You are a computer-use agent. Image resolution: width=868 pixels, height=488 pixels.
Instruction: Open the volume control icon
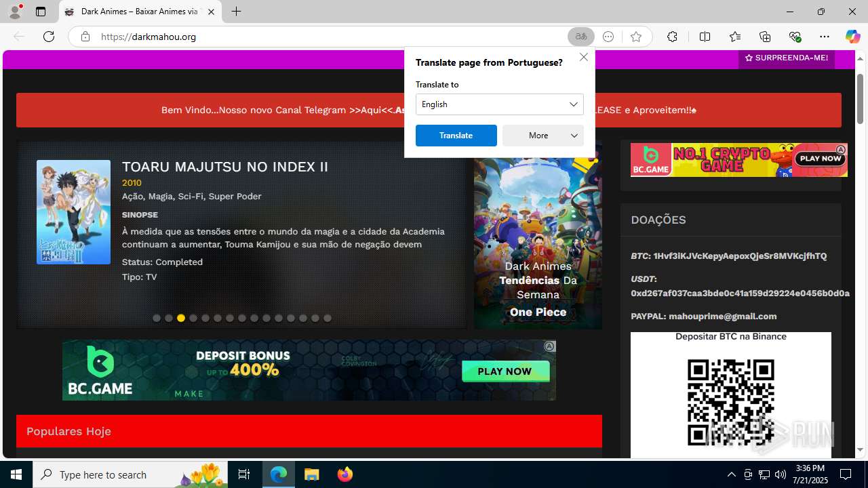pyautogui.click(x=781, y=474)
